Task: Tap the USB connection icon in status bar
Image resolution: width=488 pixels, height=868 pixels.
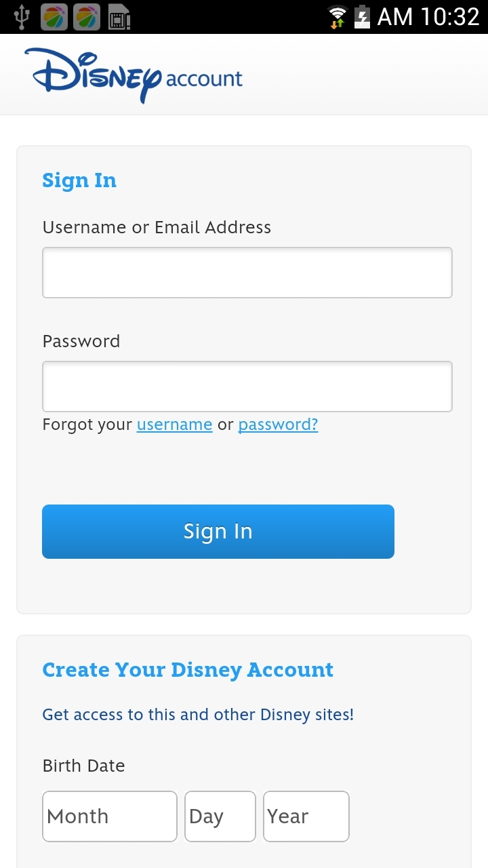Action: 22,17
